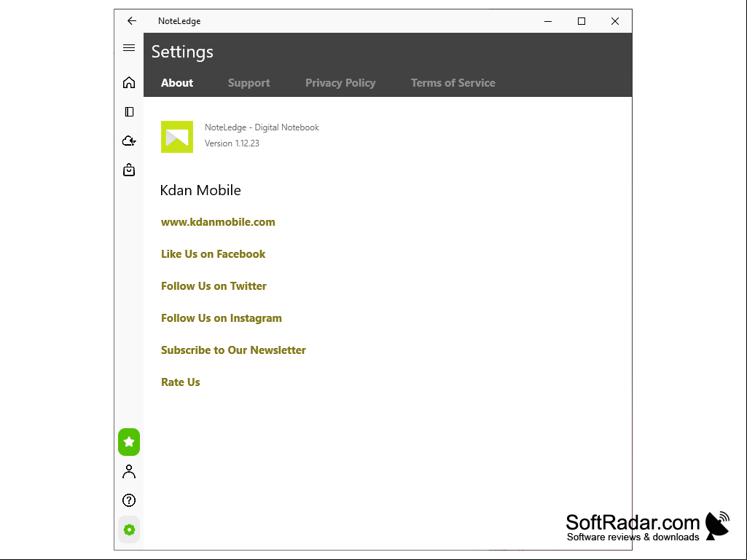The image size is (747, 560).
Task: Select the green settings gear icon
Action: [x=129, y=529]
